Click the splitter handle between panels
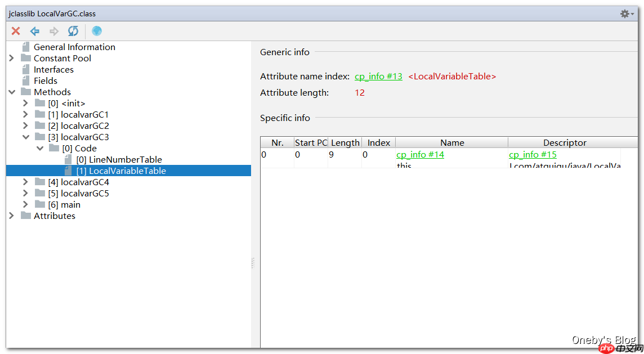Screen dimensions: 644x354 coord(253,263)
